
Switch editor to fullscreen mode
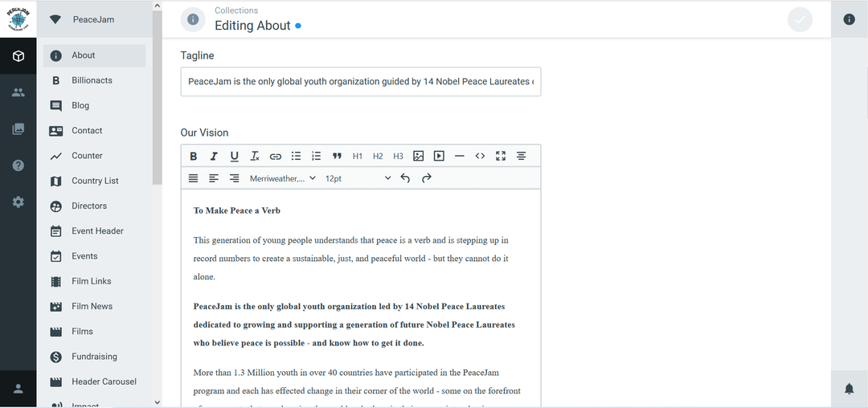click(501, 156)
